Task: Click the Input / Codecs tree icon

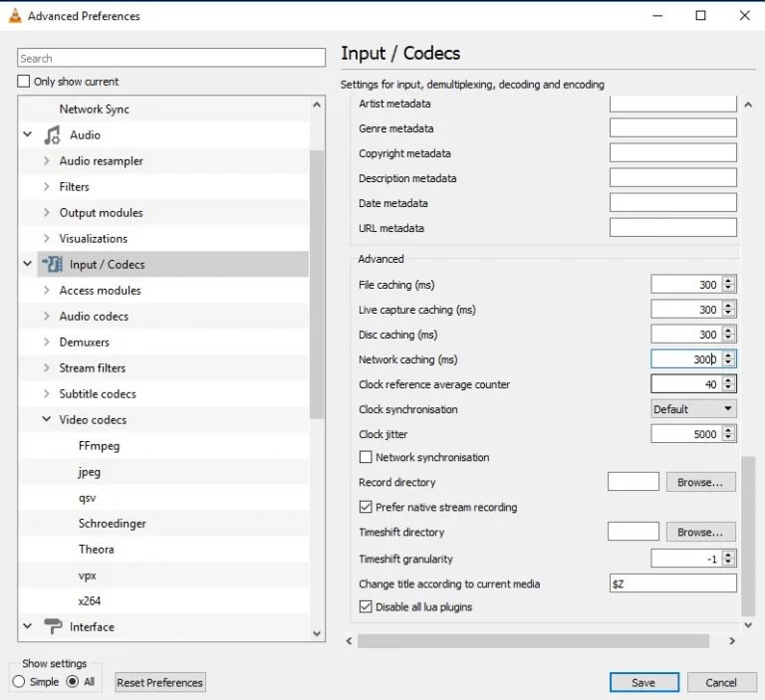Action: tap(52, 265)
